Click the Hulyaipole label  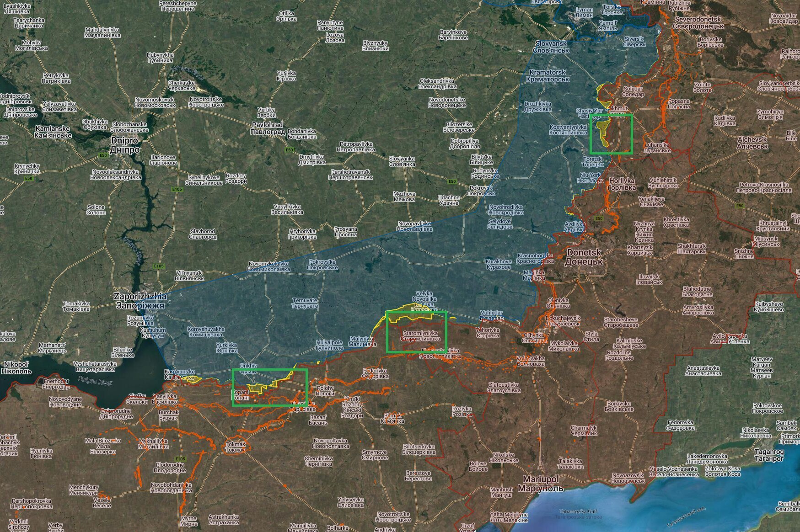tap(329, 345)
